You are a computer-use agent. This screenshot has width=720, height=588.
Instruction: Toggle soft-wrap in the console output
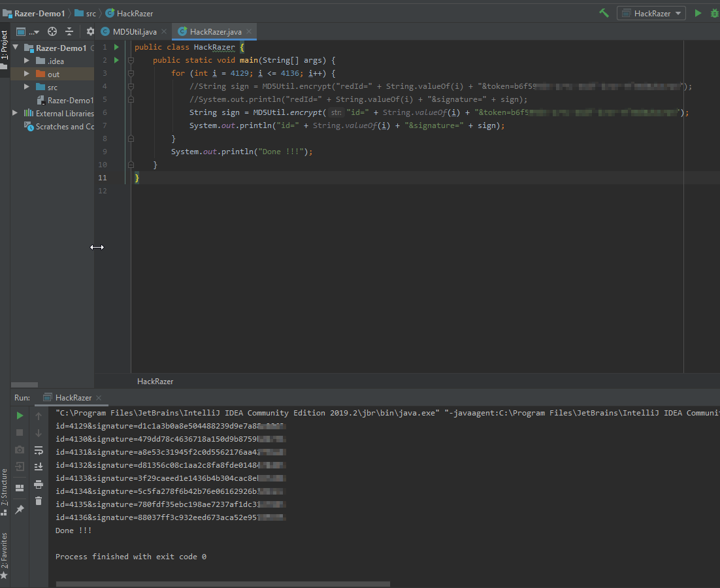[x=39, y=450]
